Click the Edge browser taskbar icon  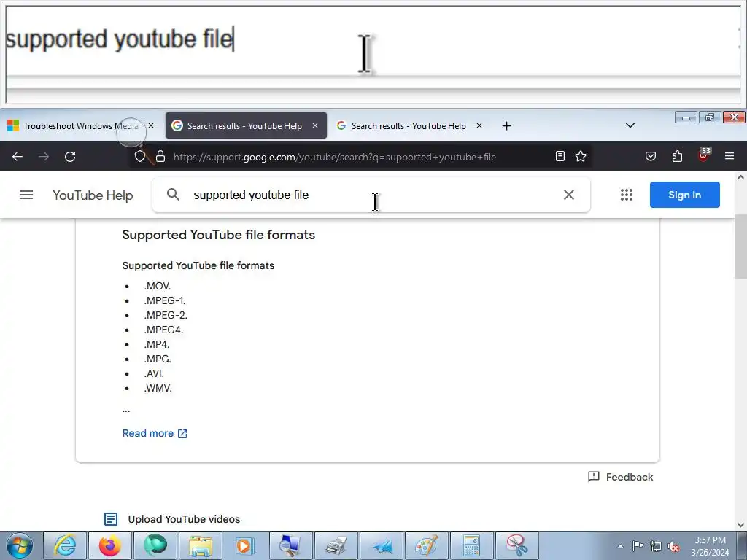pos(155,545)
